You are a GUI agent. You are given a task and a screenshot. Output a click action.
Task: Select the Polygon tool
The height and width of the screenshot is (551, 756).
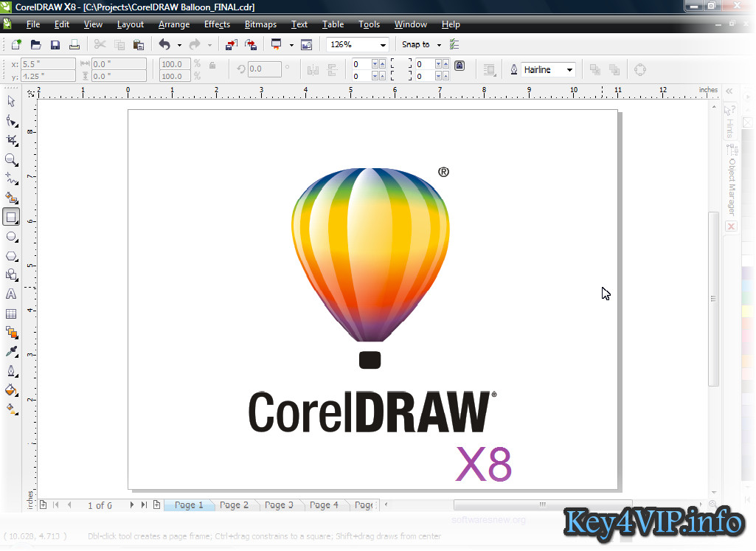[11, 256]
